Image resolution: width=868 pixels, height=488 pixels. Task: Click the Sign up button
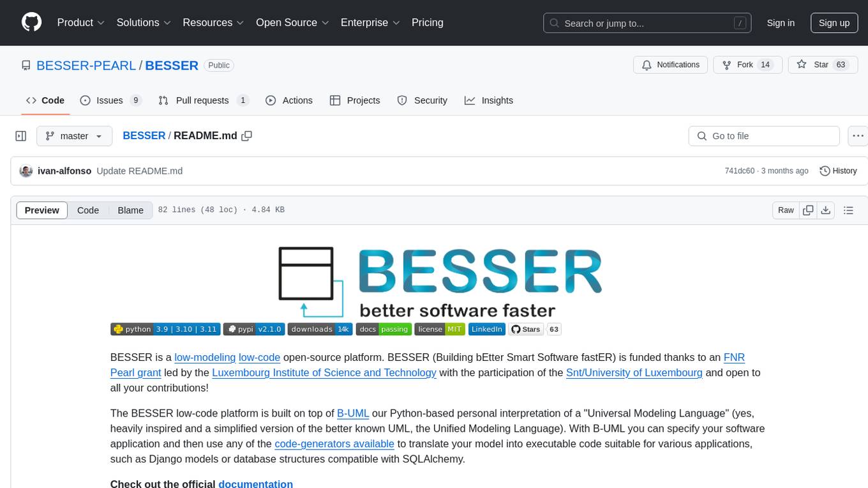point(834,23)
